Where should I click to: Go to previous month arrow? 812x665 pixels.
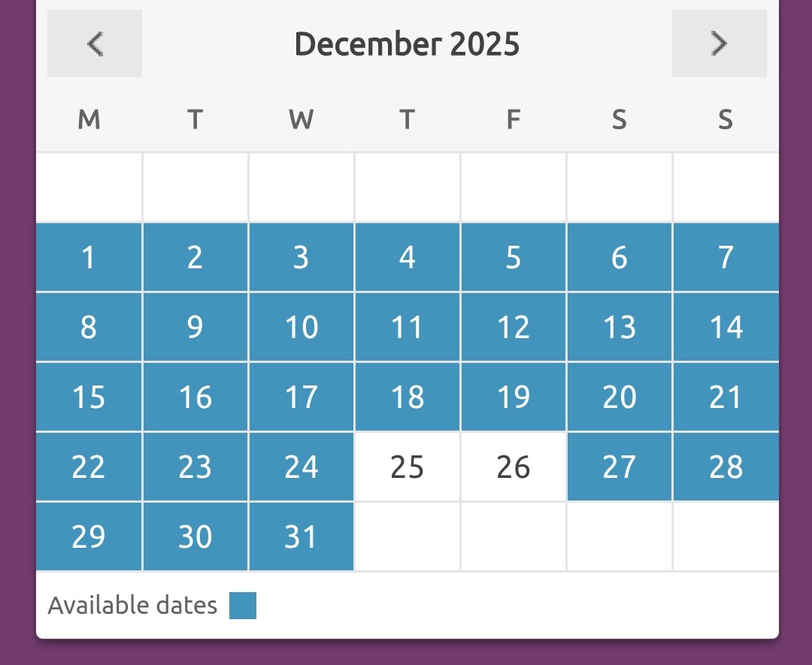pos(95,44)
